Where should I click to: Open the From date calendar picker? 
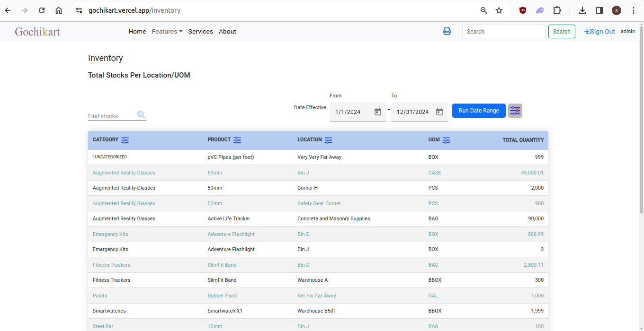click(x=378, y=112)
